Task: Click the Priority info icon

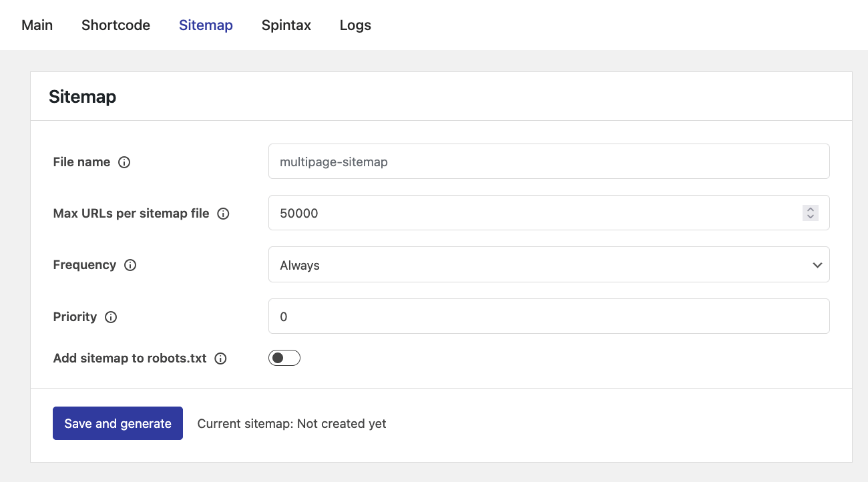Action: click(x=110, y=317)
